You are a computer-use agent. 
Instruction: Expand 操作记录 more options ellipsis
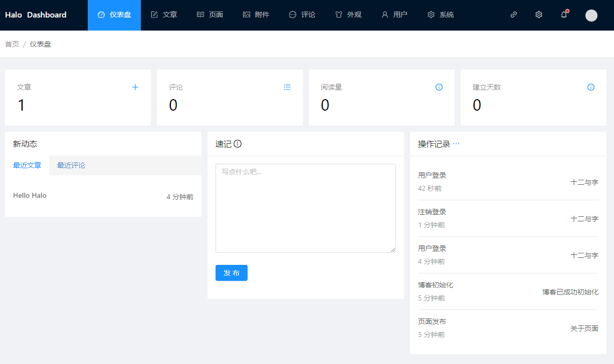456,144
